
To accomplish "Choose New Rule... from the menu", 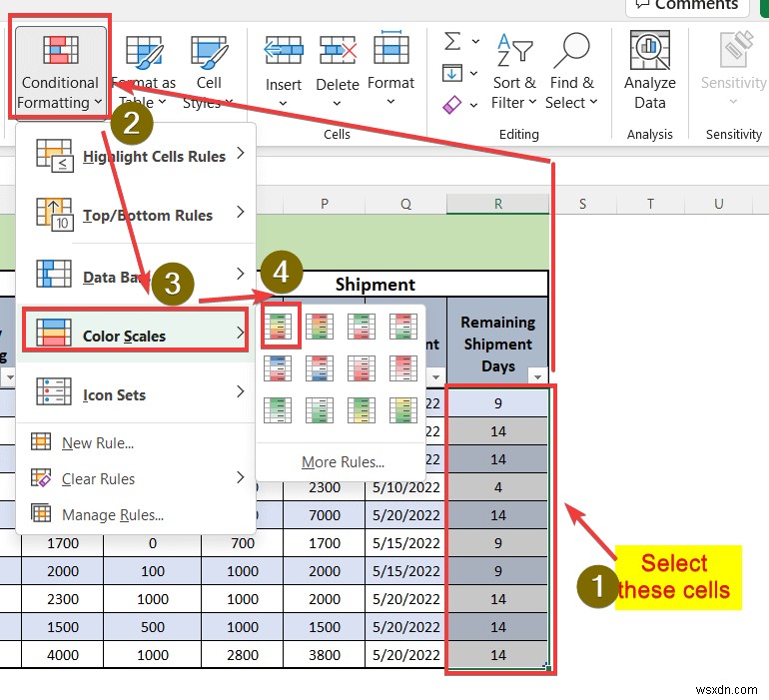I will (98, 443).
